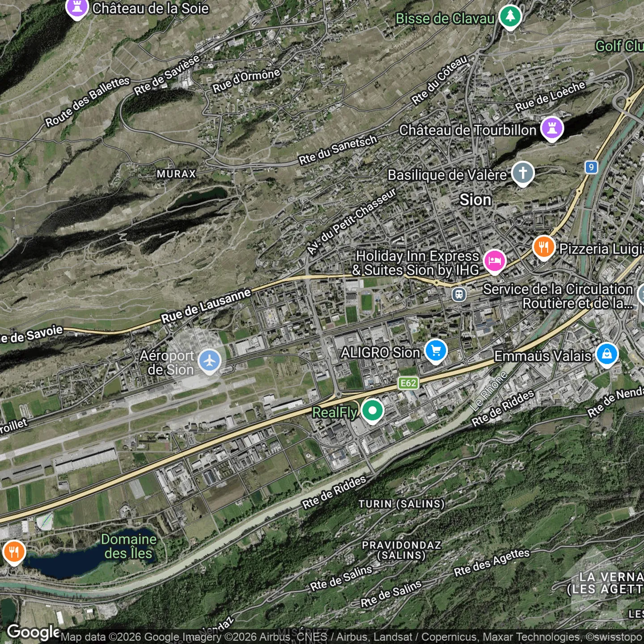Image resolution: width=644 pixels, height=644 pixels.
Task: Click the ALIGRO Sion text label
Action: pos(381,353)
